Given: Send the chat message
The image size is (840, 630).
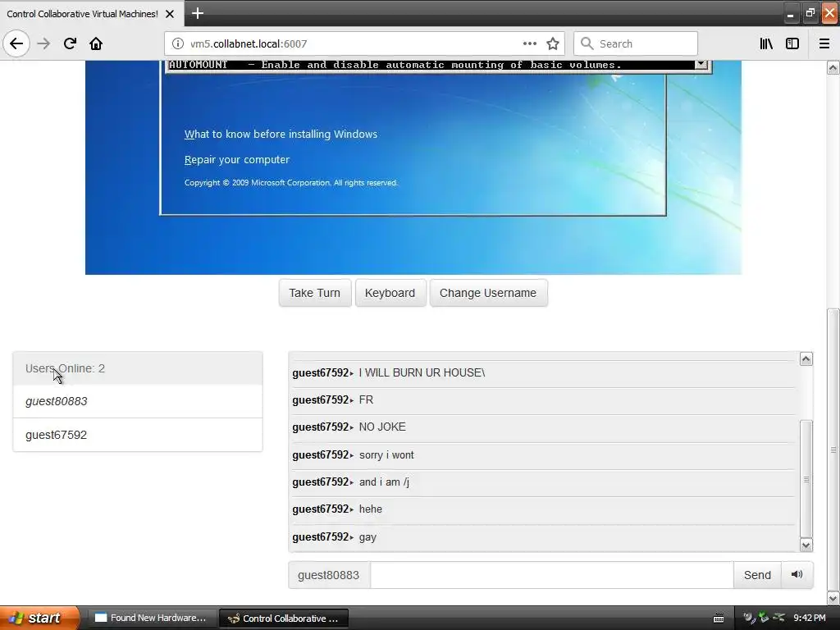Looking at the screenshot, I should coord(757,575).
